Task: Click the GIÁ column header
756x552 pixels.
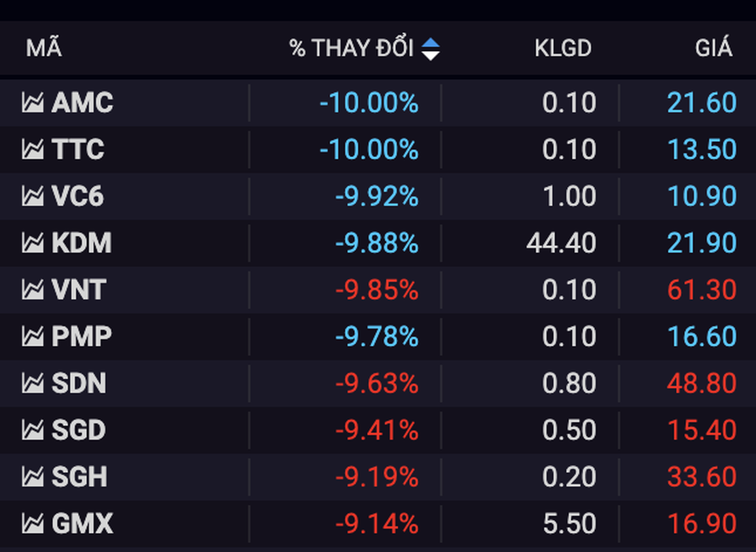Action: tap(713, 48)
